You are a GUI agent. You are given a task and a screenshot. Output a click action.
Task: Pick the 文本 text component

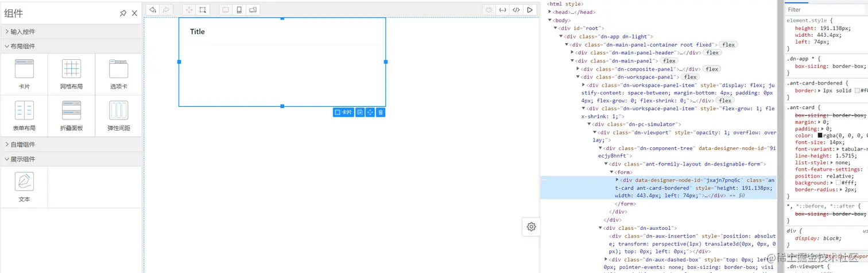point(24,187)
